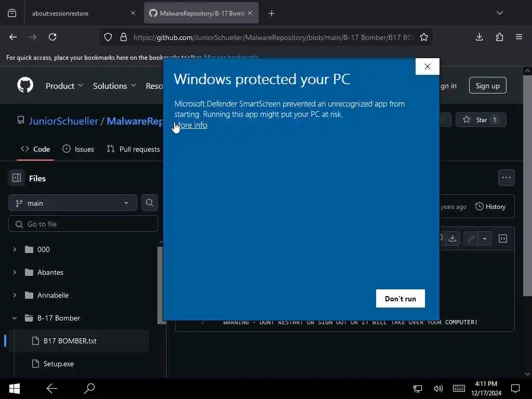Star the repository
The image size is (532, 399).
point(481,119)
